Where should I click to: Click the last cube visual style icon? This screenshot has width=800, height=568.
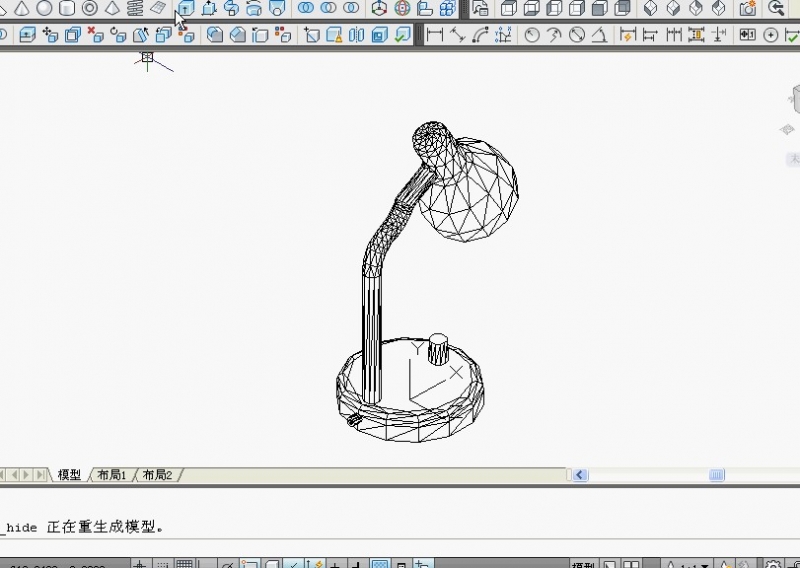622,8
